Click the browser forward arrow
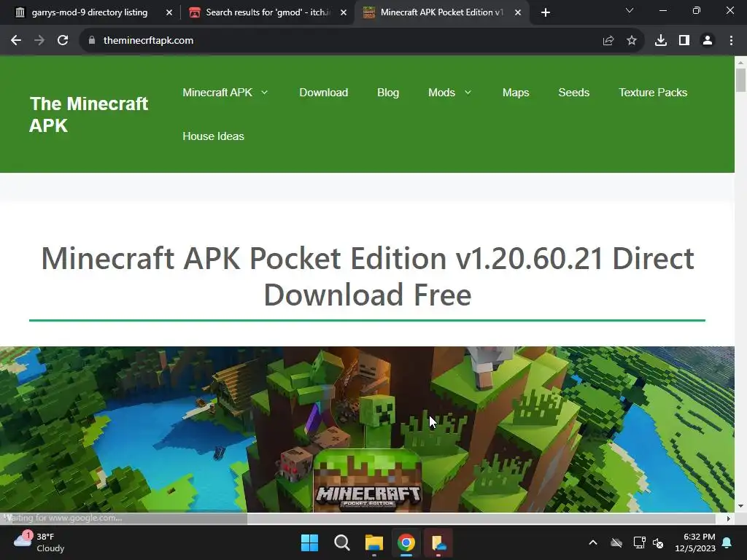 click(39, 41)
